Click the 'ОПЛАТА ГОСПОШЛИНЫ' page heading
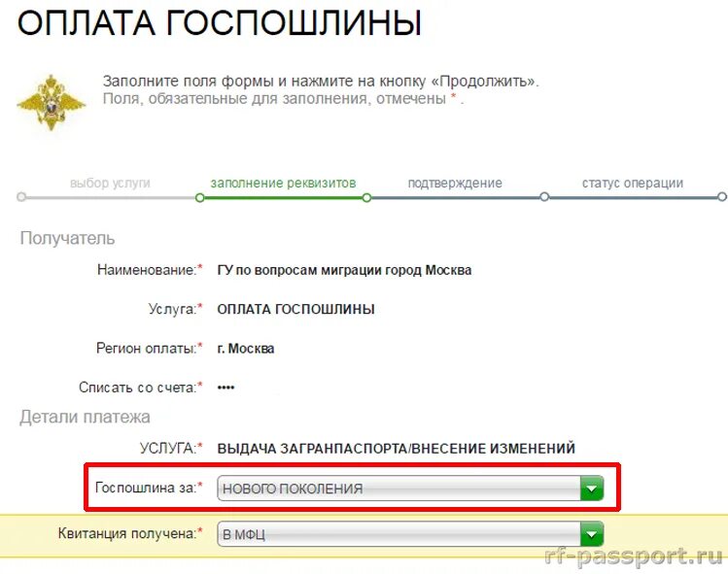Viewport: 728px width, 574px height. (219, 21)
